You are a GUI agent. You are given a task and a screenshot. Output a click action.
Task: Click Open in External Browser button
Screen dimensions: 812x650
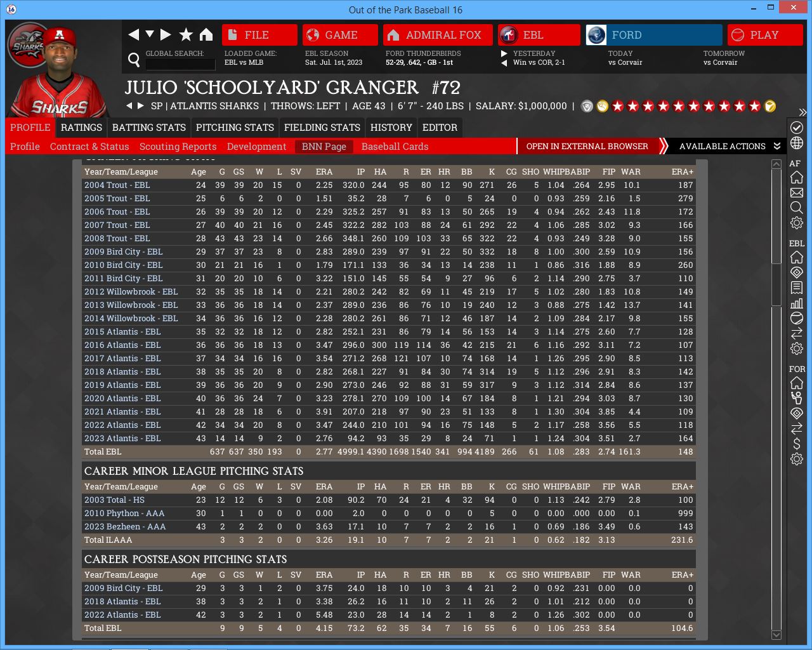coord(587,146)
